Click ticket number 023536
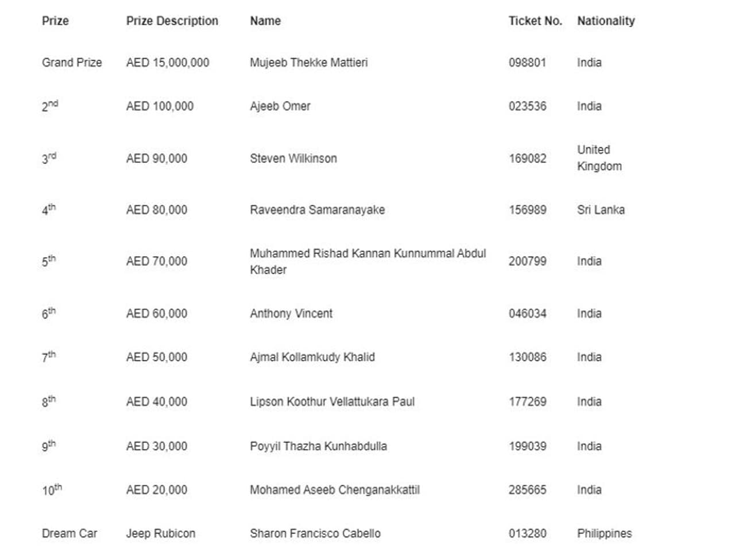This screenshot has width=735, height=560. pyautogui.click(x=527, y=106)
